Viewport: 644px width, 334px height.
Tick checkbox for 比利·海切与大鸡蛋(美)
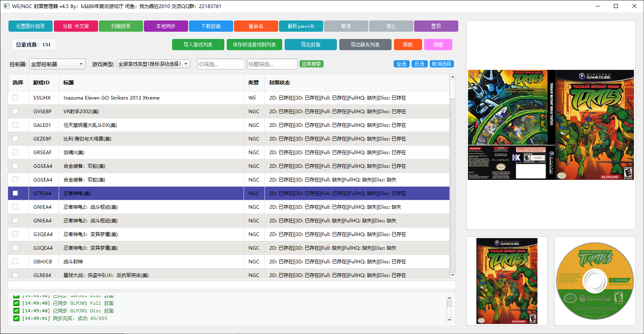15,138
